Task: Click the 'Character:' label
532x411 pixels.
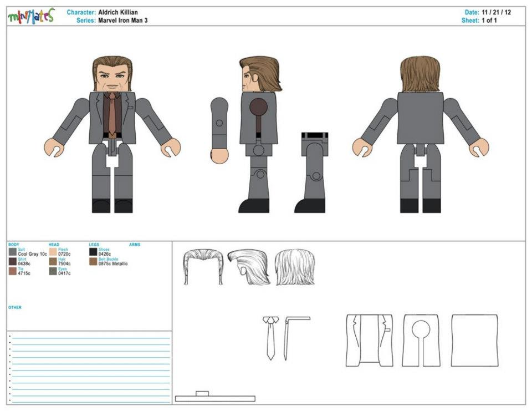Action: click(x=81, y=12)
